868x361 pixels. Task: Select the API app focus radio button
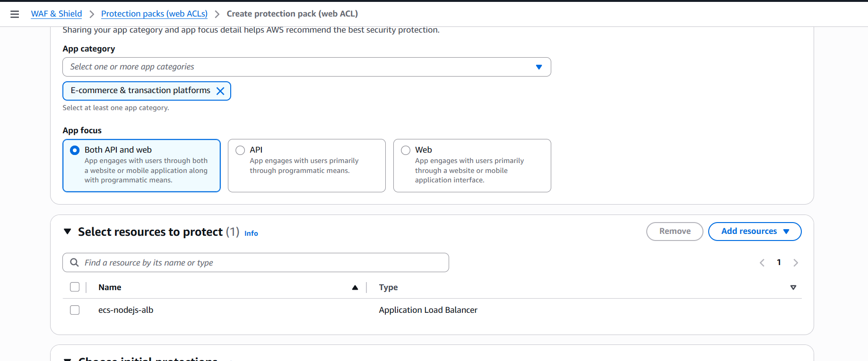[x=240, y=150]
